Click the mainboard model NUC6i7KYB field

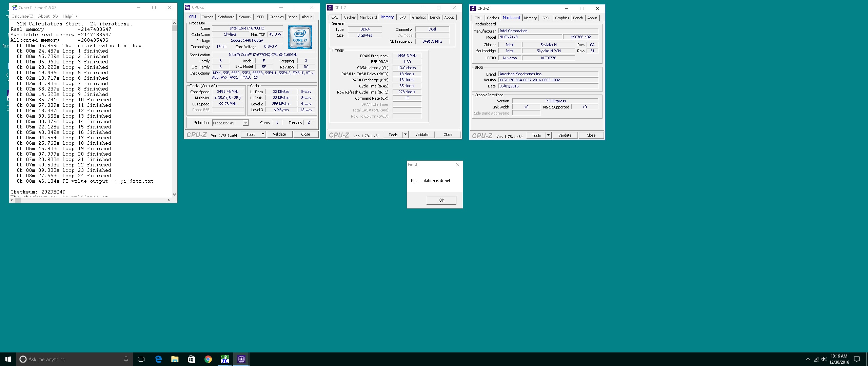pos(530,37)
